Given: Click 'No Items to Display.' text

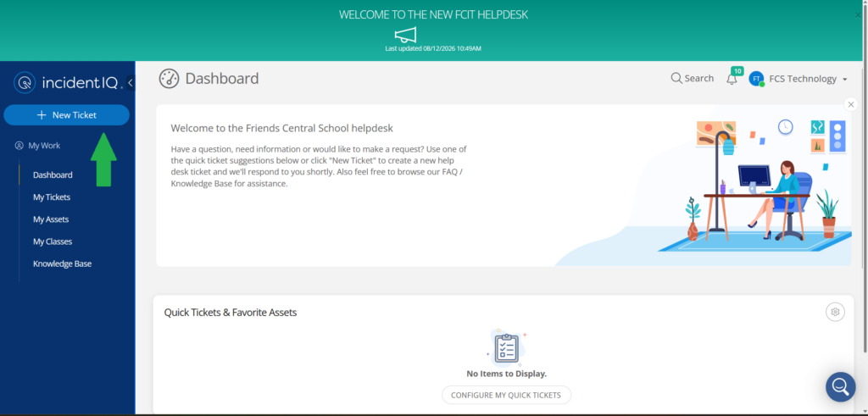Looking at the screenshot, I should [507, 374].
